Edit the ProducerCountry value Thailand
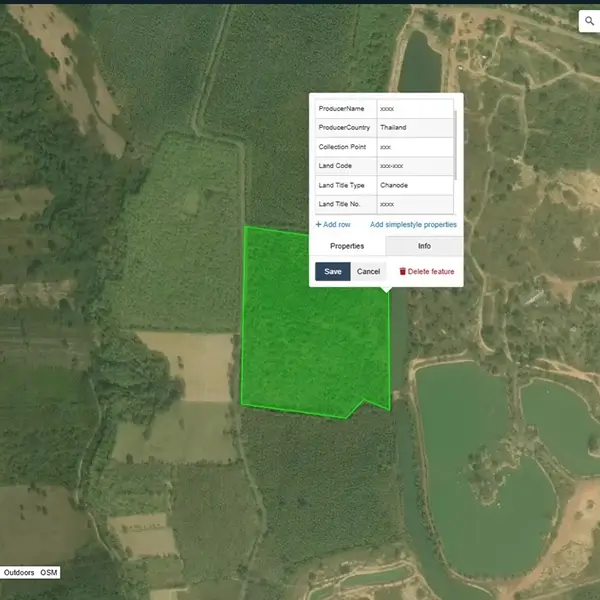This screenshot has height=600, width=600. [415, 127]
